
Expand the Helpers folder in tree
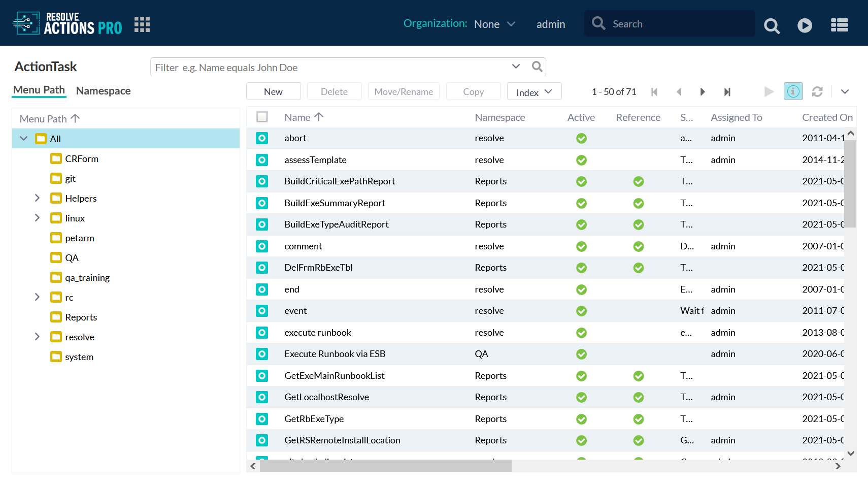tap(37, 198)
